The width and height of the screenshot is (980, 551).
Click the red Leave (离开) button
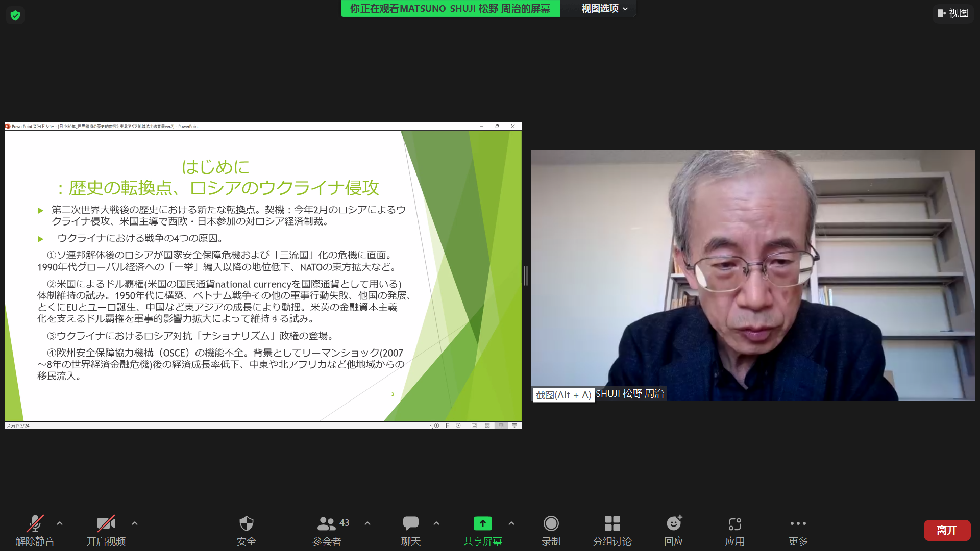(947, 530)
